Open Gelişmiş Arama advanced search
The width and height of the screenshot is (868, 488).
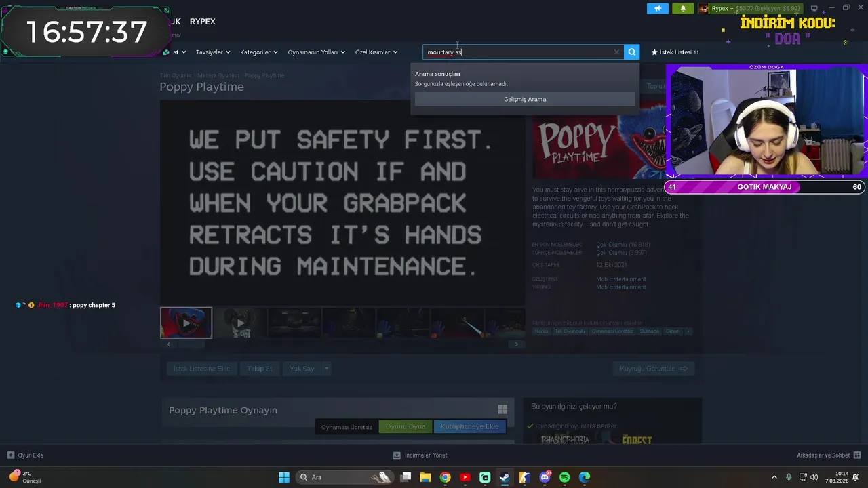525,99
